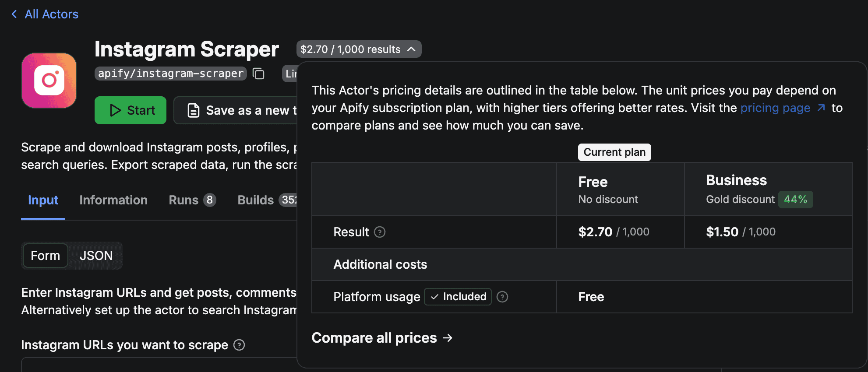Click the apify/instagram-scraper identifier text

pyautogui.click(x=171, y=74)
